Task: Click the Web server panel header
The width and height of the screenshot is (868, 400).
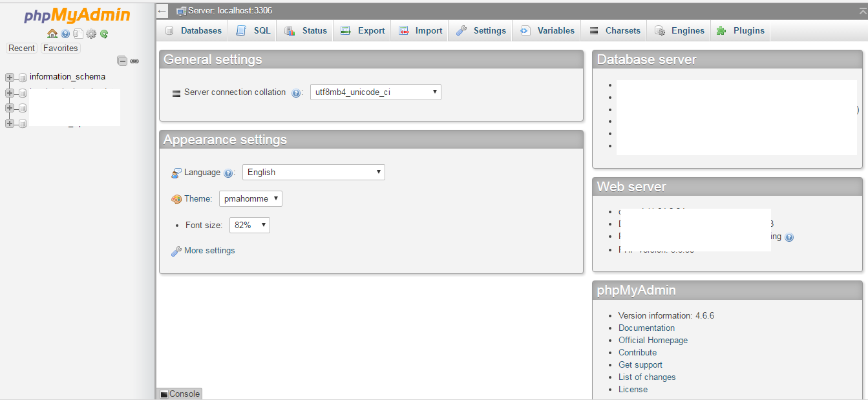Action: [727, 187]
